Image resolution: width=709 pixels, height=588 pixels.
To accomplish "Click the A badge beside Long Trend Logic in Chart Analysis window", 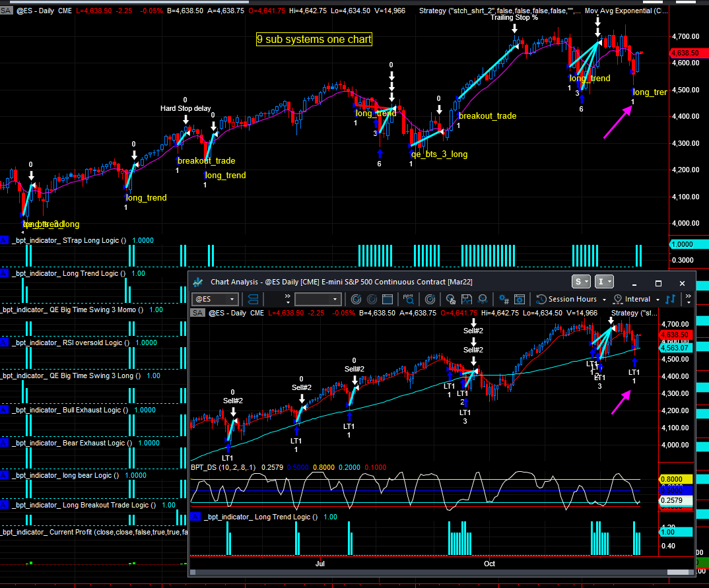I will (196, 517).
